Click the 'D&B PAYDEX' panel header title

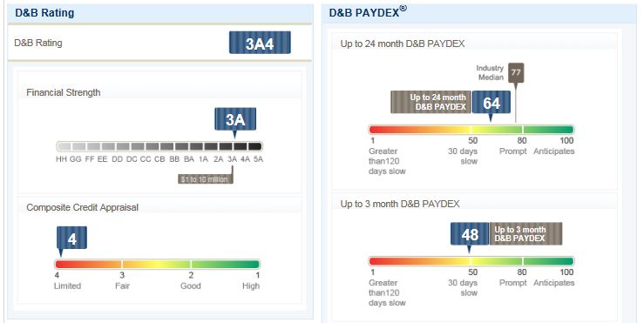click(368, 12)
